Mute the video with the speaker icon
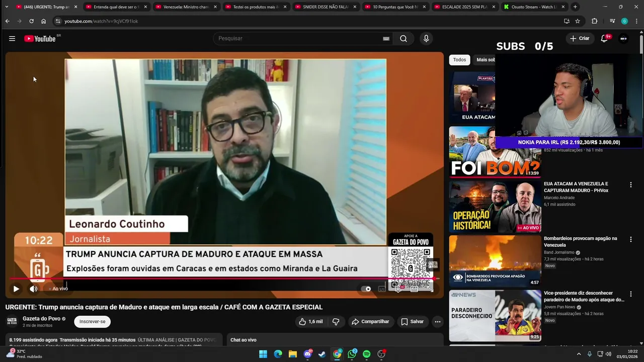 click(x=33, y=289)
